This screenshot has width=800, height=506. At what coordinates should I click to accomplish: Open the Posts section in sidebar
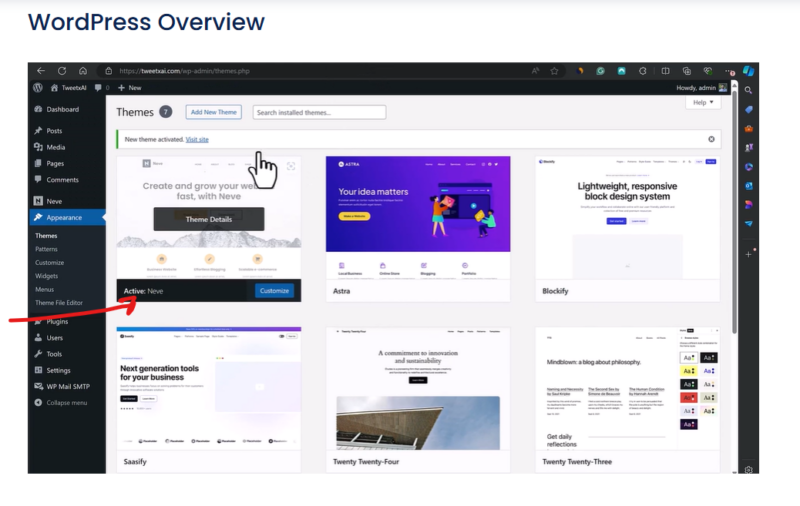click(53, 131)
